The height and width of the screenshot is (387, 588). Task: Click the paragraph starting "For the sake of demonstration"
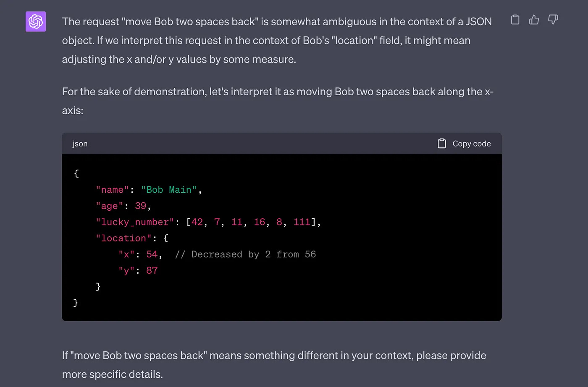[278, 101]
